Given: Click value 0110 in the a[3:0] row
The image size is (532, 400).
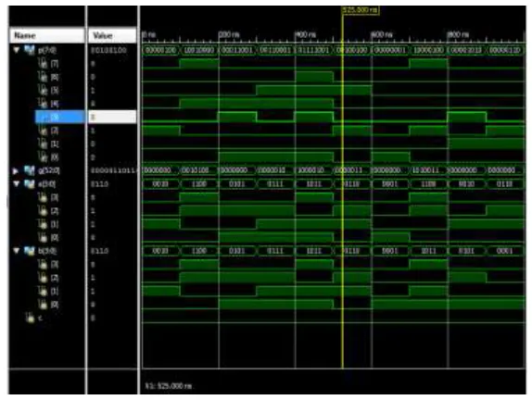Looking at the screenshot, I should tap(99, 184).
